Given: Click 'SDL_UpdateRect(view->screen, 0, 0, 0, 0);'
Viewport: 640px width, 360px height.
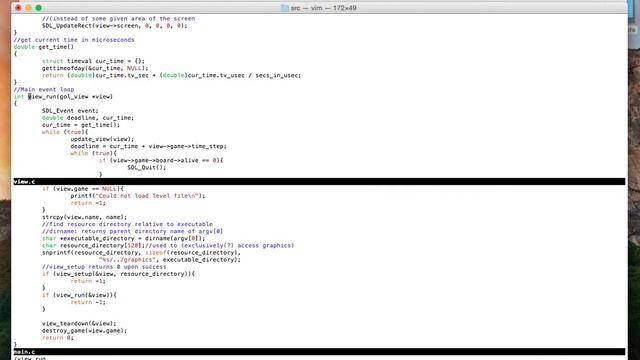Looking at the screenshot, I should coord(115,25).
